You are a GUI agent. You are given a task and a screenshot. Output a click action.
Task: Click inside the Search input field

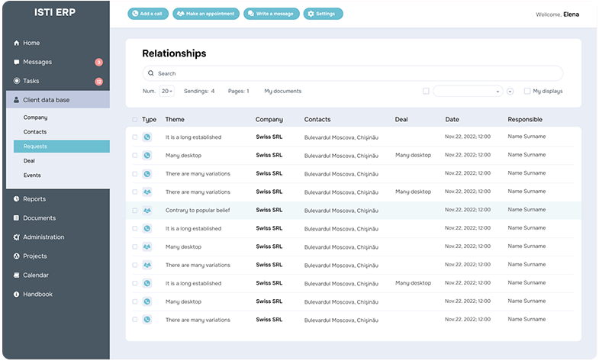coord(351,73)
